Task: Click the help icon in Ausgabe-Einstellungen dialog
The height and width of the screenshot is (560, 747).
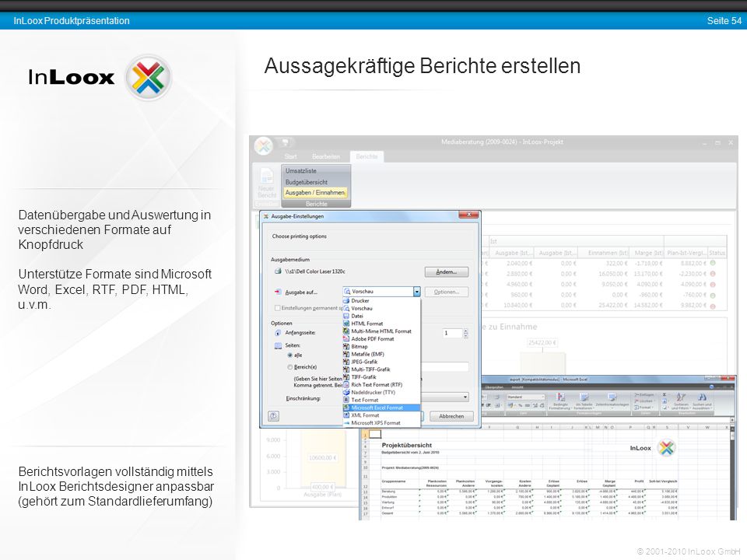Action: click(273, 415)
